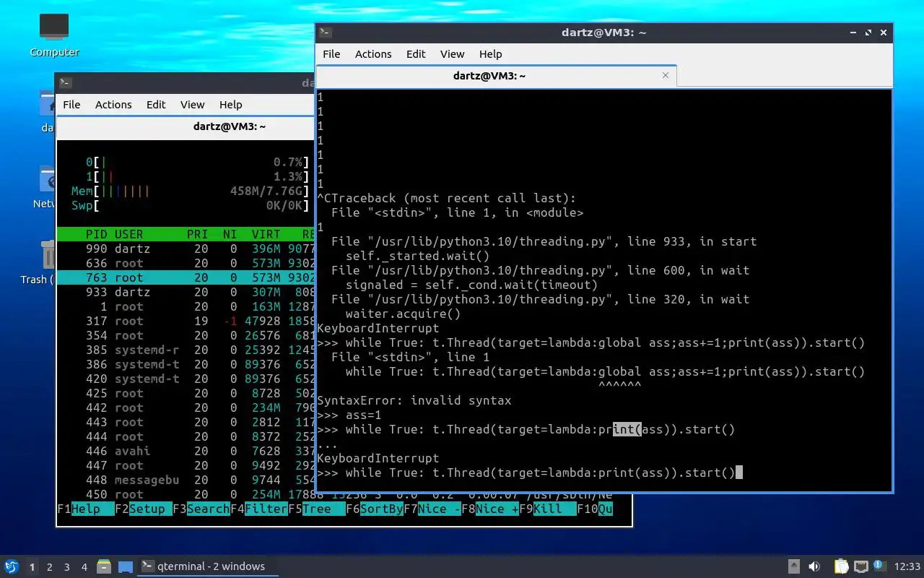Switch to virtual desktop 3
The height and width of the screenshot is (578, 924).
(x=67, y=567)
